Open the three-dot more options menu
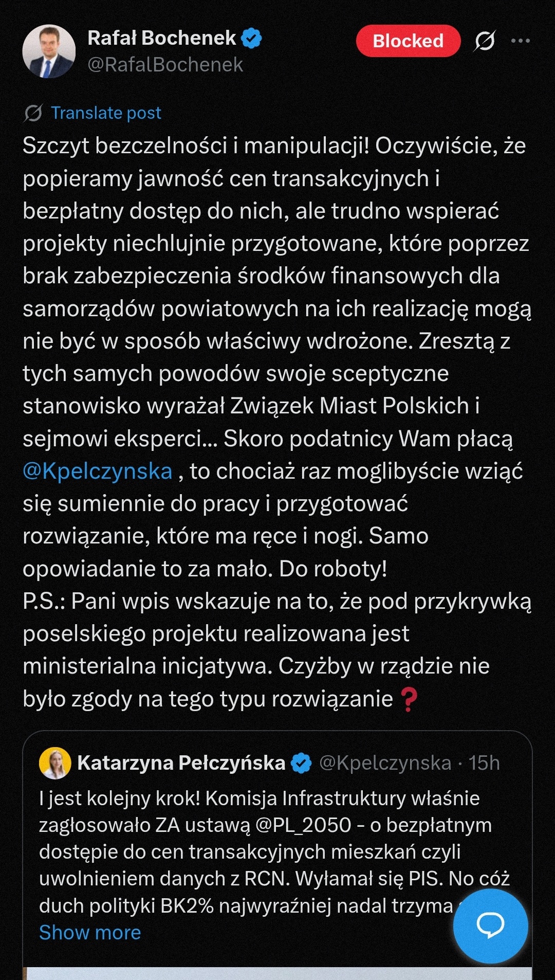Screen dimensions: 555x980 pyautogui.click(x=520, y=41)
